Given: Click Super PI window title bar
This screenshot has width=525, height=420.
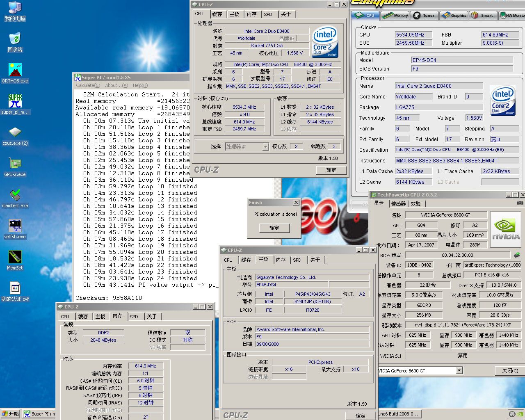Looking at the screenshot, I should [x=131, y=77].
